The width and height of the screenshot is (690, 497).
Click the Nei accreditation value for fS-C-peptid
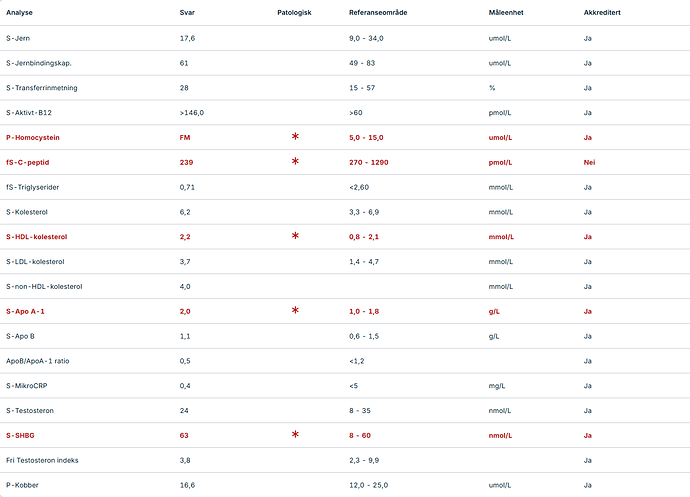tap(589, 162)
